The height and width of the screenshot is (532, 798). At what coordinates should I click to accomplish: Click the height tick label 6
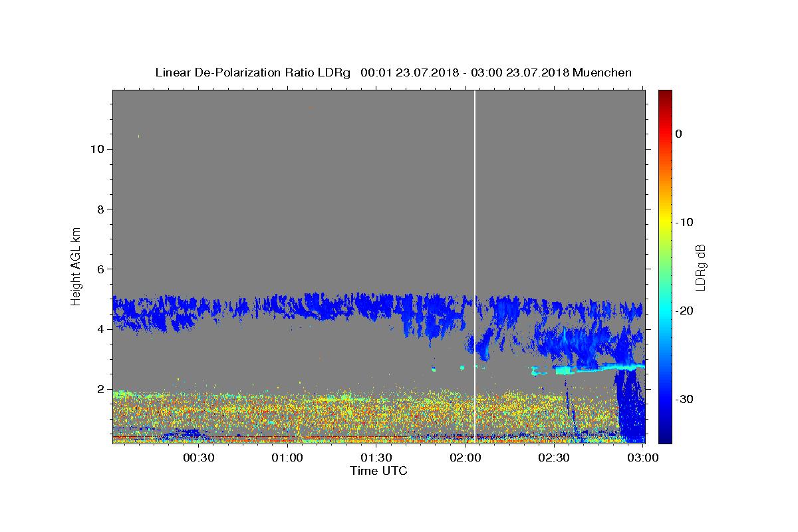101,269
